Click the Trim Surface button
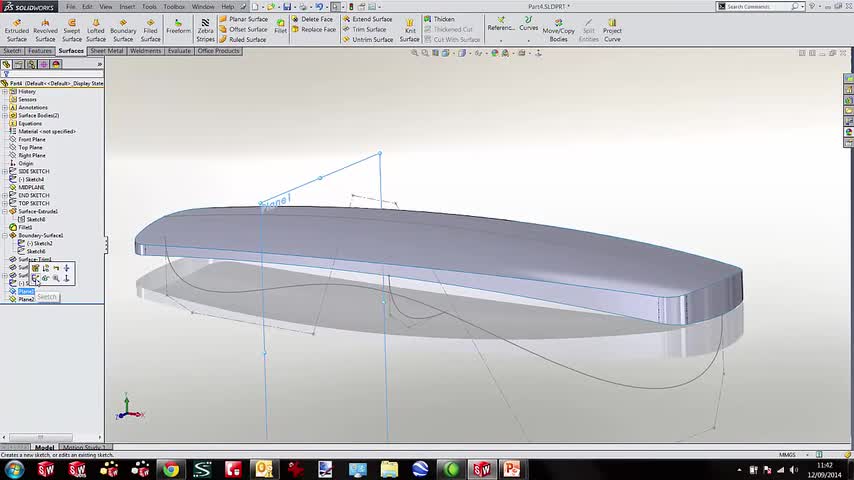The image size is (854, 480). pyautogui.click(x=368, y=29)
